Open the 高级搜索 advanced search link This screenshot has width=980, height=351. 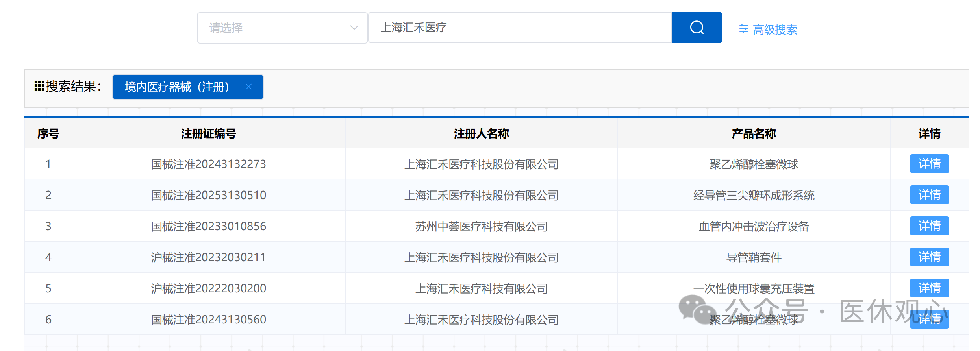[774, 30]
